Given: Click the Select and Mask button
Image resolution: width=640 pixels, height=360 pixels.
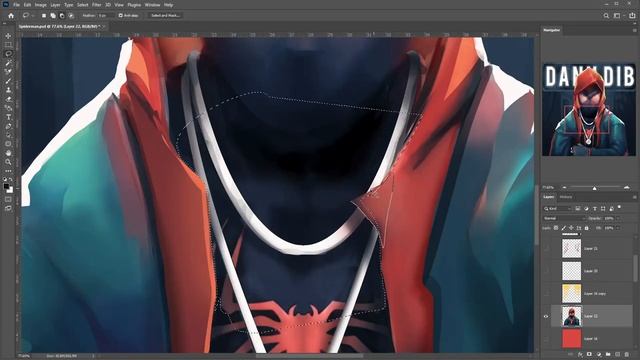Looking at the screenshot, I should pos(165,16).
